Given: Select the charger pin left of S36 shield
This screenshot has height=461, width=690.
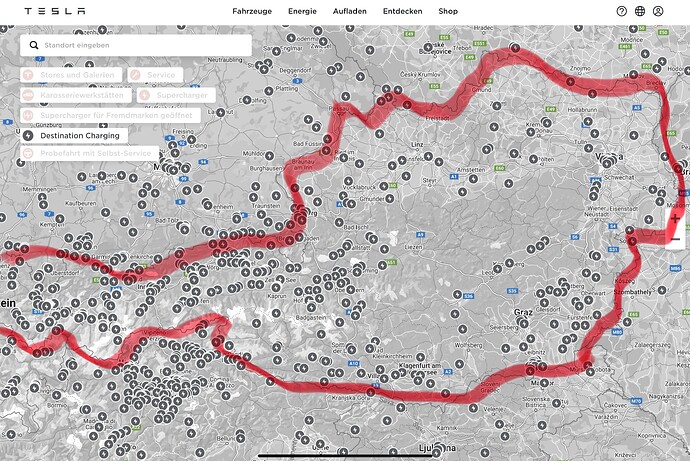Looking at the screenshot, I should (458, 294).
